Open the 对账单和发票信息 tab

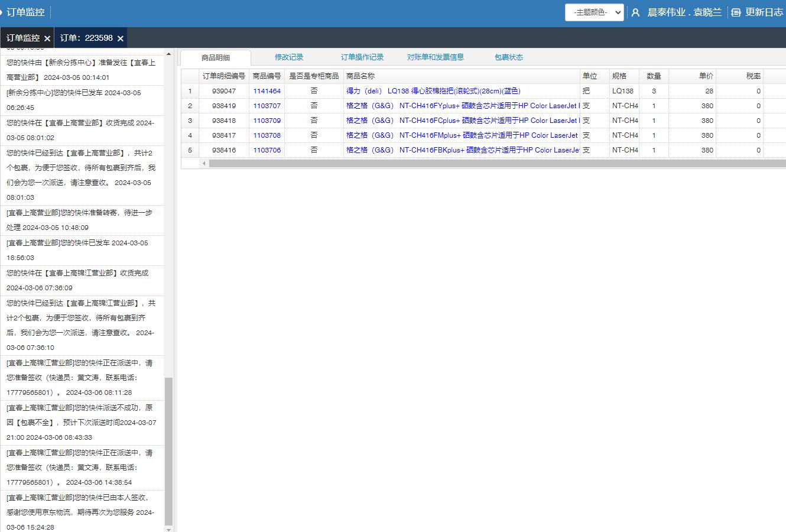tap(436, 57)
